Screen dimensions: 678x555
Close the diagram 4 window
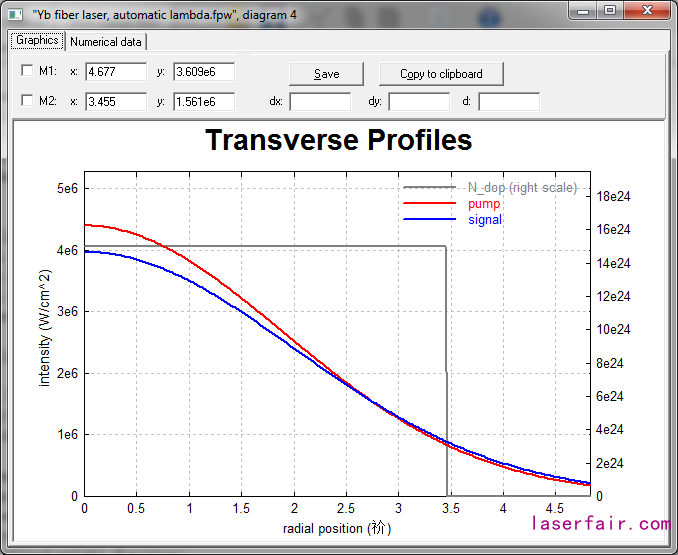(x=647, y=11)
